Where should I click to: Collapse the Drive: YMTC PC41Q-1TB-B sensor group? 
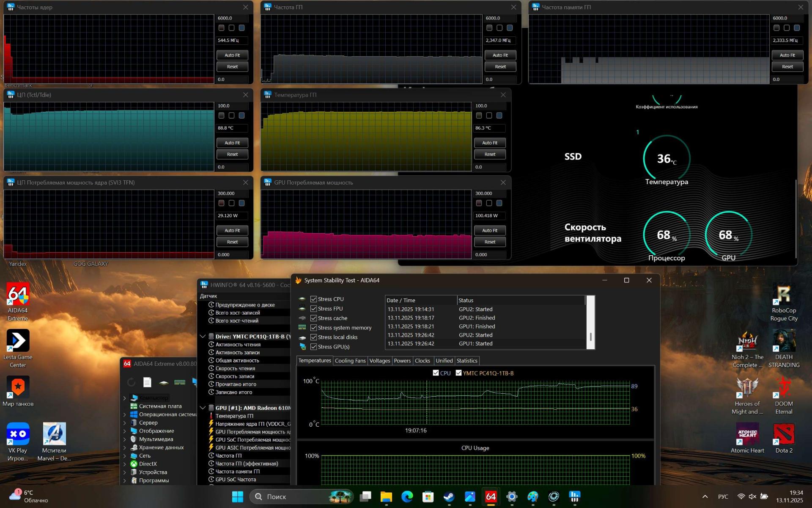click(x=203, y=337)
